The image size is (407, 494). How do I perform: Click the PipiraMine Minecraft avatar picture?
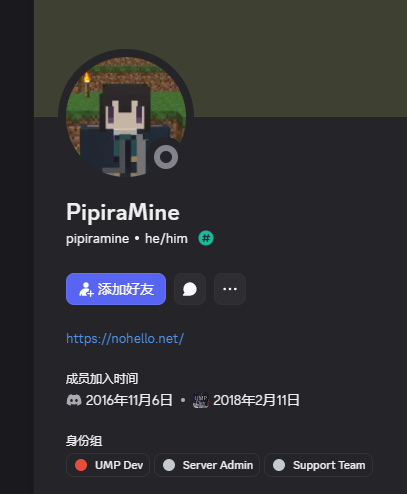click(126, 117)
